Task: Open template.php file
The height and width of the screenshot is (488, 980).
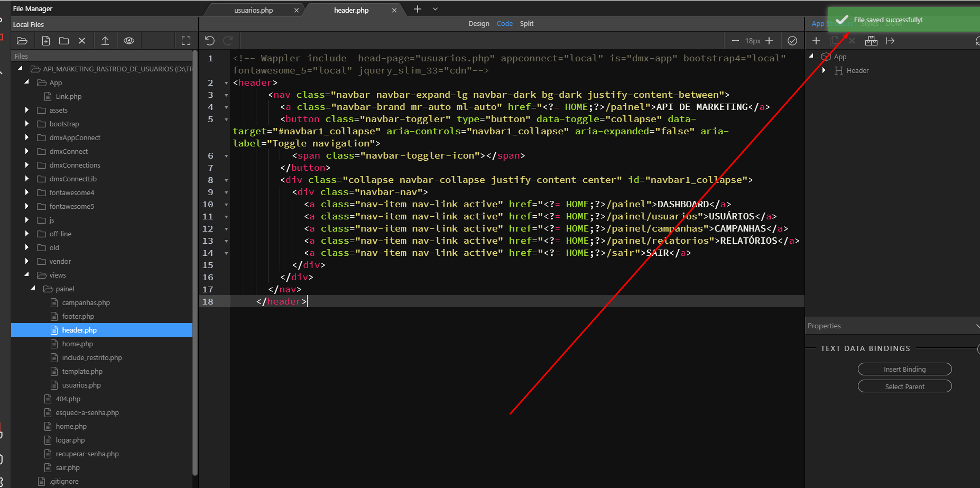Action: (82, 371)
